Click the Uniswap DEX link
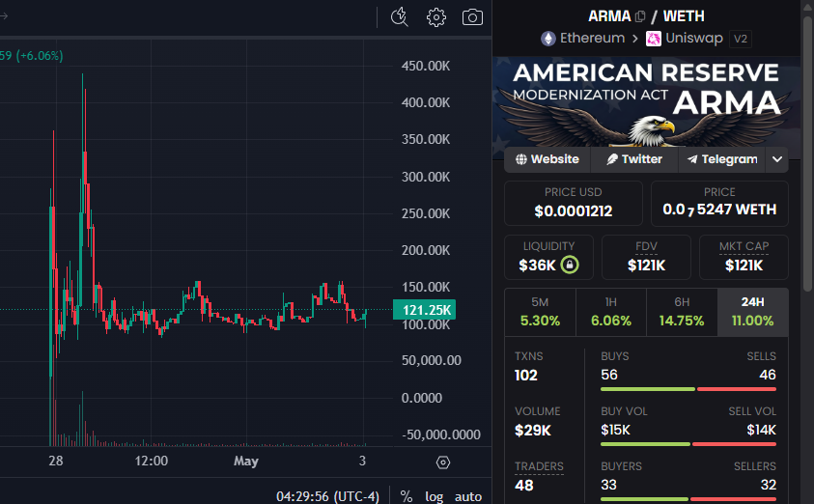814x504 pixels. click(x=685, y=39)
